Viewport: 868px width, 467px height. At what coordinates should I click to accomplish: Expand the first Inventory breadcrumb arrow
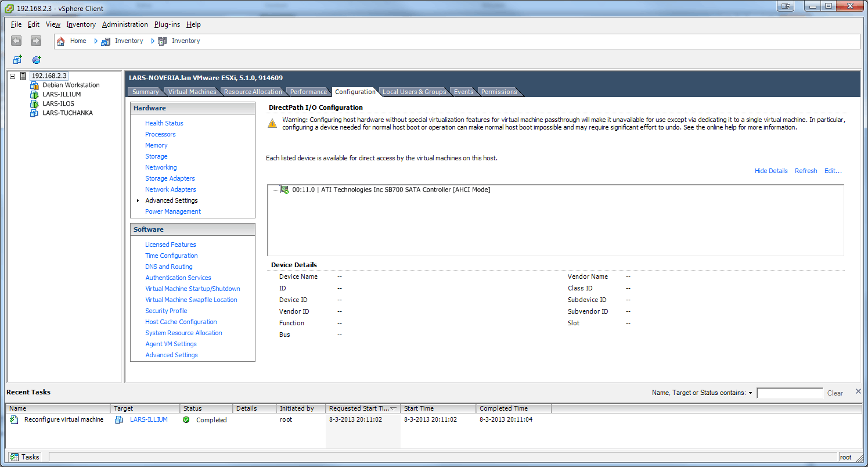[96, 41]
